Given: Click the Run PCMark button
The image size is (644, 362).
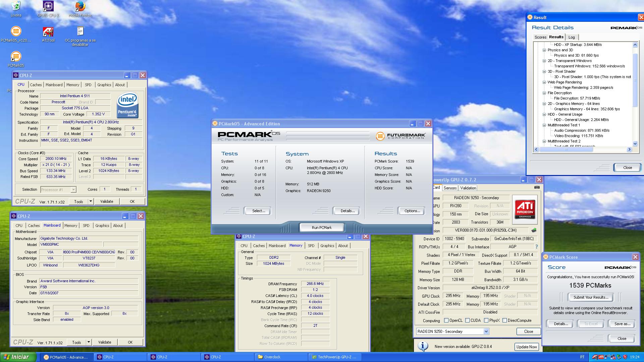Looking at the screenshot, I should point(322,228).
